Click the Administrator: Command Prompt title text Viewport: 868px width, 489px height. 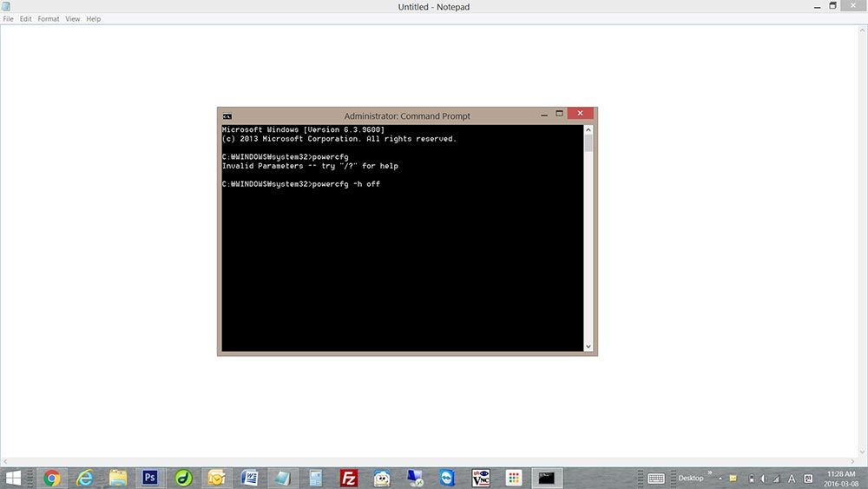tap(407, 116)
